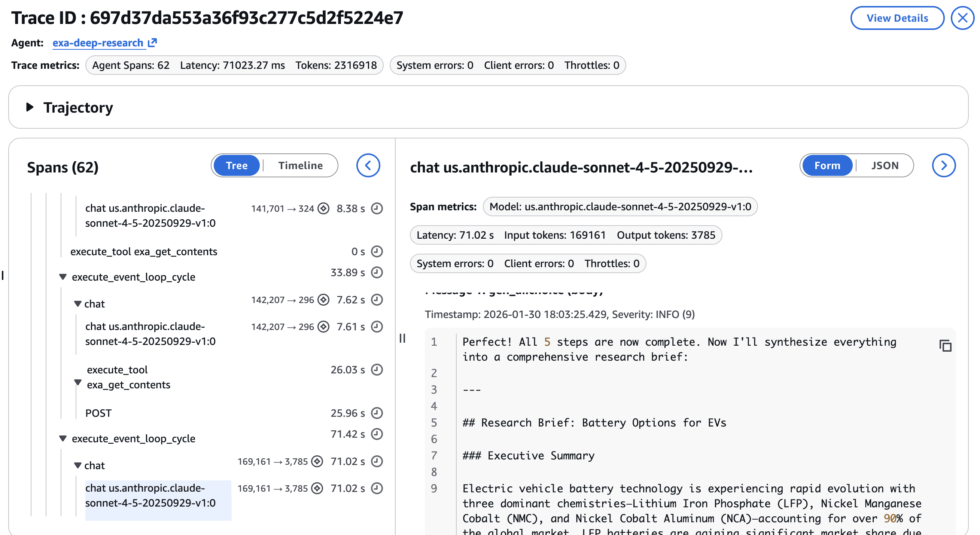Click the Agent Spans: 62 metric
Image resolution: width=980 pixels, height=535 pixels.
tap(131, 65)
